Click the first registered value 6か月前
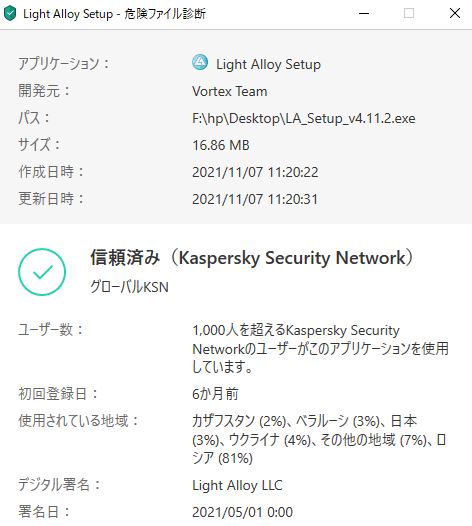 [x=215, y=393]
